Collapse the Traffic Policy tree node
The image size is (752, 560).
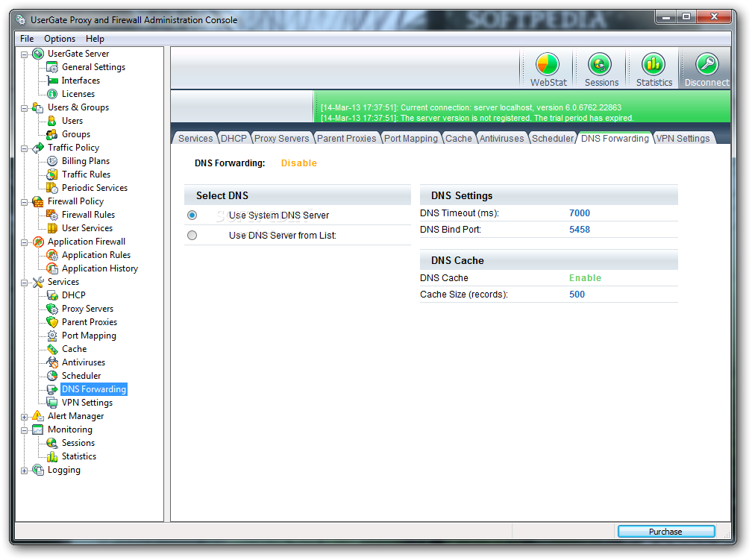tap(24, 148)
